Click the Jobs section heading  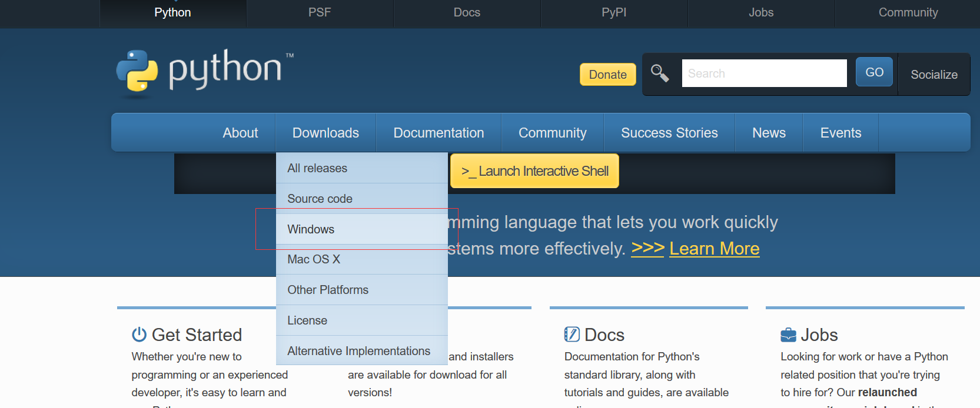point(819,335)
